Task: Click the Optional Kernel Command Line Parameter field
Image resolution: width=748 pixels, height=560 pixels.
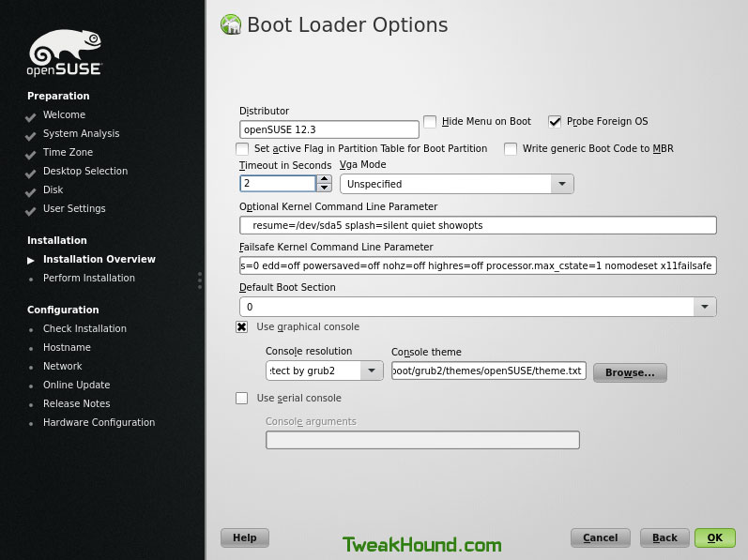Action: (x=478, y=225)
